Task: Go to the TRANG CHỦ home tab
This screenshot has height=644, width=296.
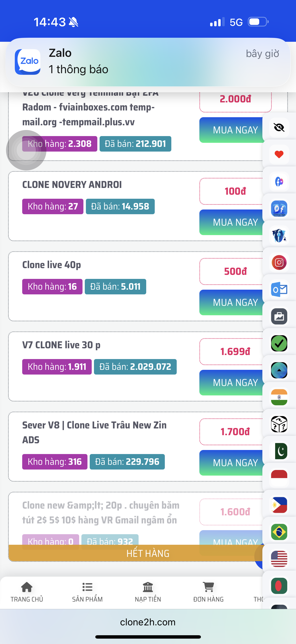Action: 27,592
